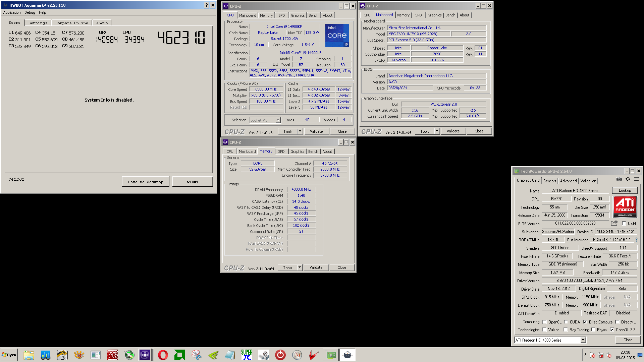Screen dimensions: 644x362
Task: Toggle the OpenGL 3.3 checkbox
Action: pos(612,330)
